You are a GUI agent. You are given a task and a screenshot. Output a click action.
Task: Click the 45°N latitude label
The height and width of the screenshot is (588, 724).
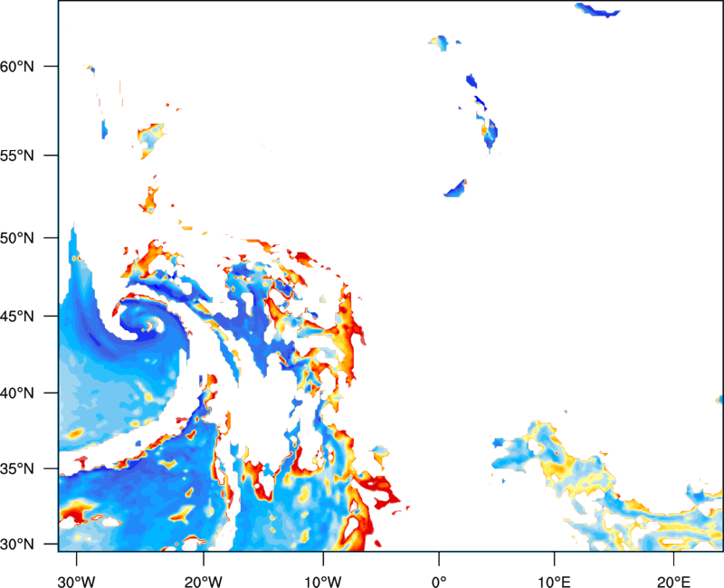pos(17,317)
